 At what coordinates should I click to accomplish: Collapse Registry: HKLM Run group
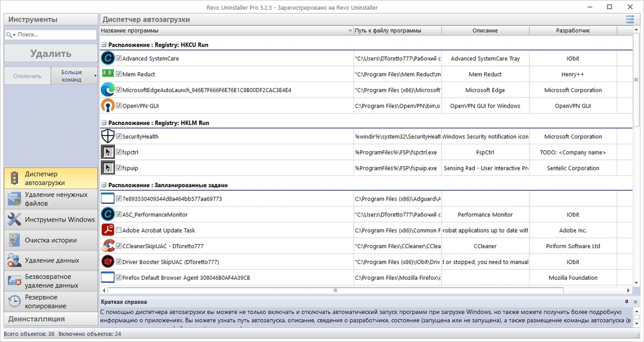104,123
